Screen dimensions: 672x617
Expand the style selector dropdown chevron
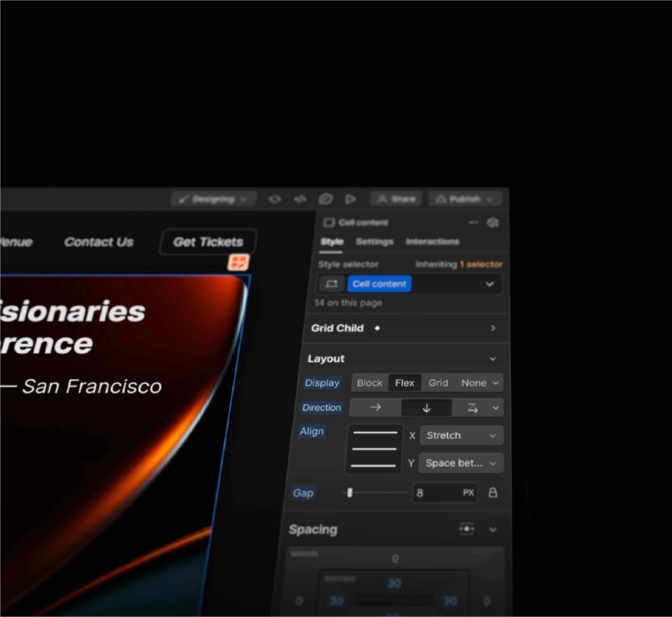click(x=489, y=284)
